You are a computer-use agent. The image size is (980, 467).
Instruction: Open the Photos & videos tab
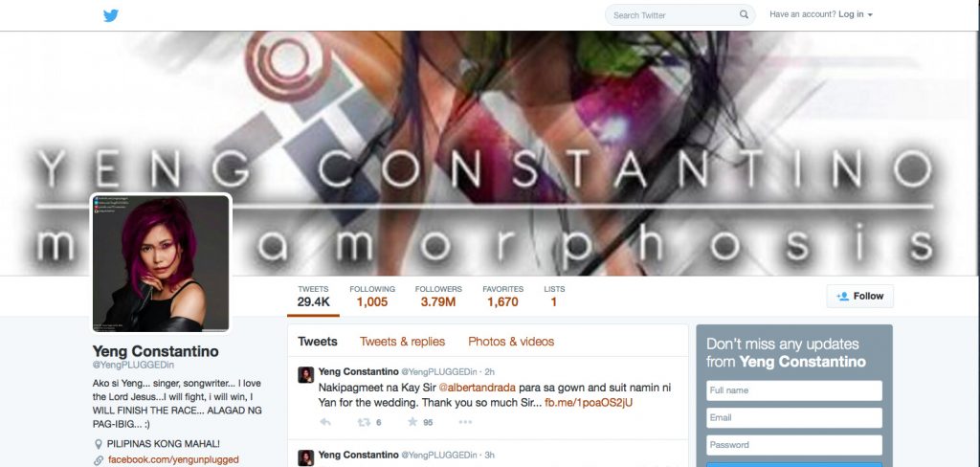click(511, 342)
